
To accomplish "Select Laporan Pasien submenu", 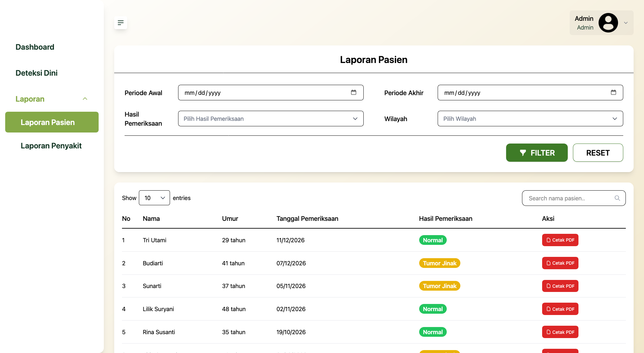I will (x=52, y=122).
